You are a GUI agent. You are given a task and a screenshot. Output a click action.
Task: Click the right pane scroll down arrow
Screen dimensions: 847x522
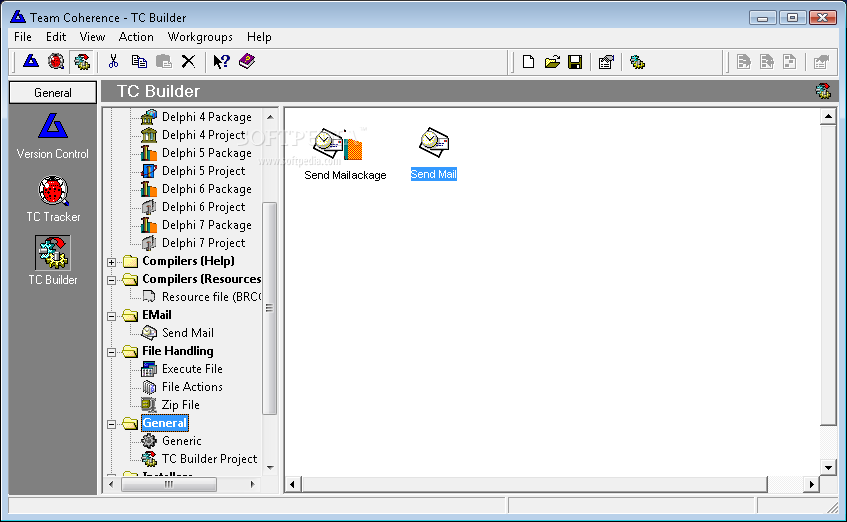[x=828, y=468]
